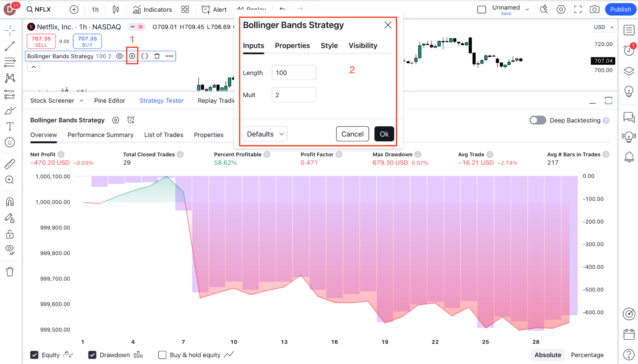Uncheck the Equity checkbox
Viewport: 638px width, 364px height.
[34, 355]
